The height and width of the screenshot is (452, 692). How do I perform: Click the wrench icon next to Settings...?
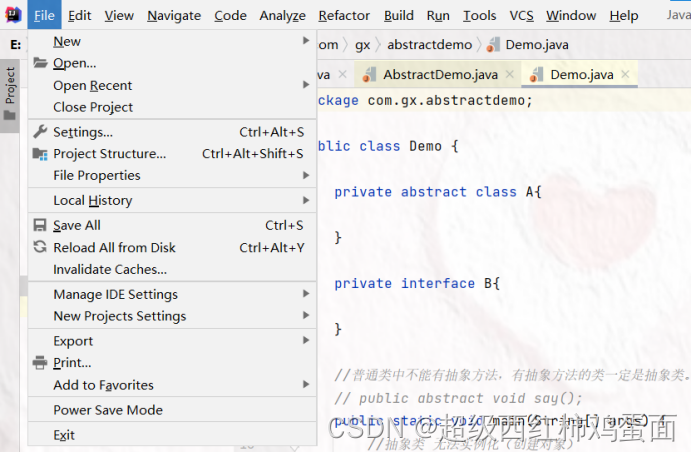point(40,132)
